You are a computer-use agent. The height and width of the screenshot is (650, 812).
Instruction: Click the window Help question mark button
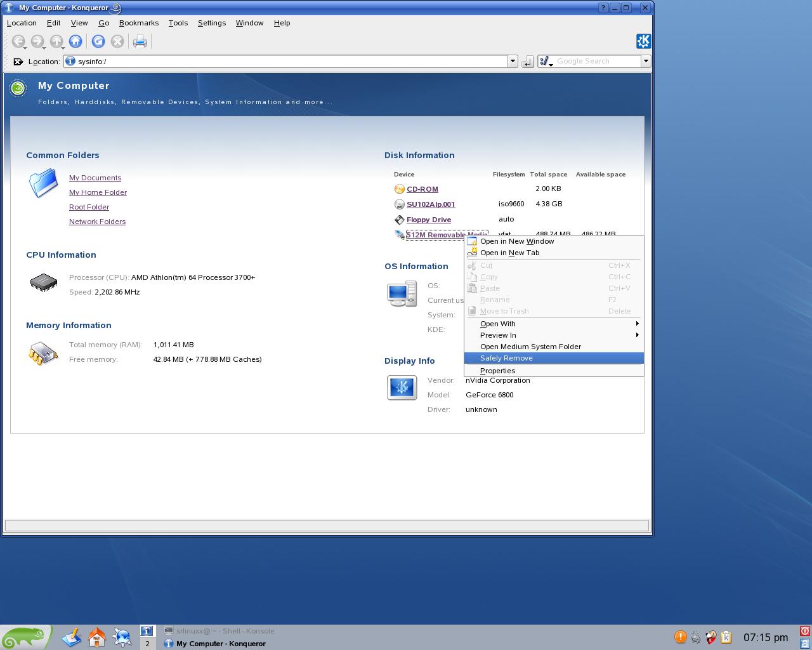point(603,8)
